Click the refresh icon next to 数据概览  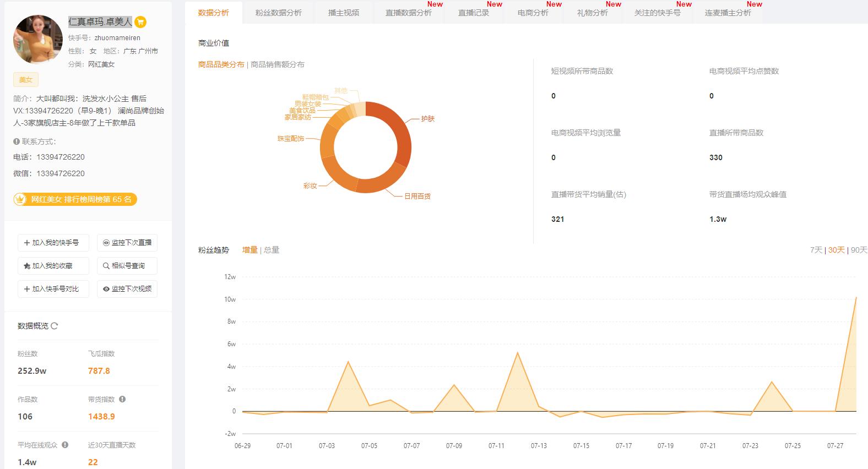55,326
